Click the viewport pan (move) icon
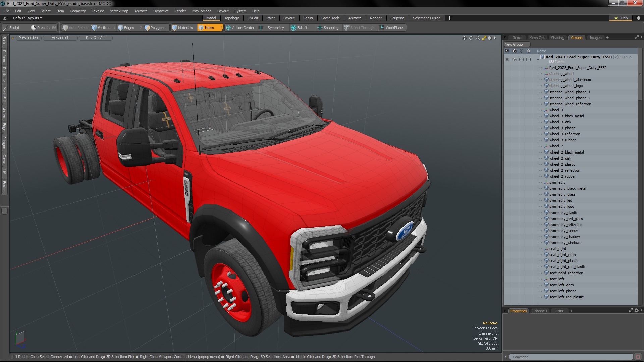This screenshot has width=644, height=362. pos(464,38)
